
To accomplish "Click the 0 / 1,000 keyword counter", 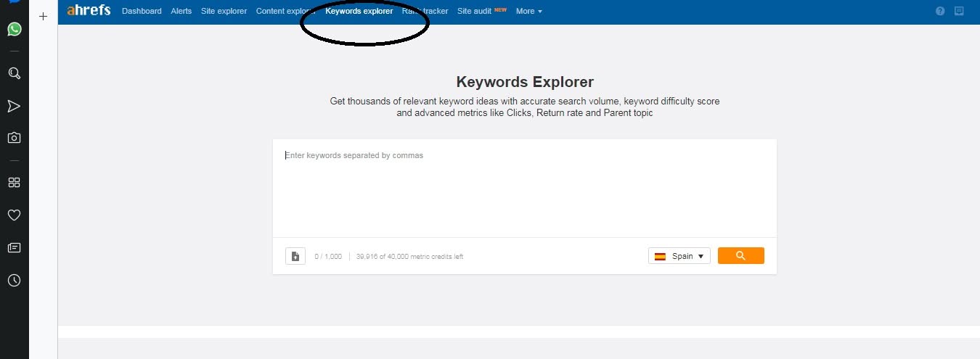I will (x=328, y=257).
